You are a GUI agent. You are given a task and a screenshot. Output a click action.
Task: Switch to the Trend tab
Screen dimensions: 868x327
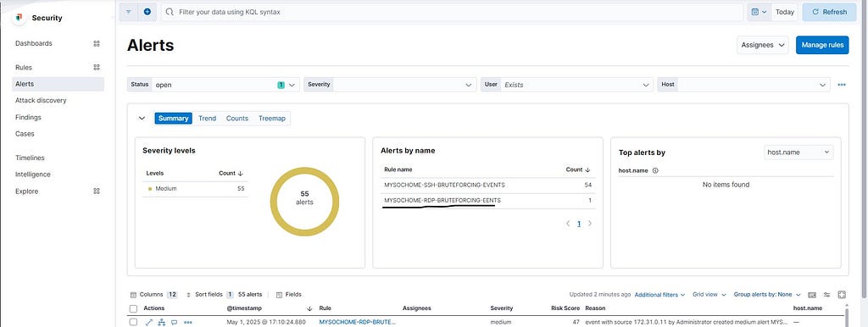[207, 119]
